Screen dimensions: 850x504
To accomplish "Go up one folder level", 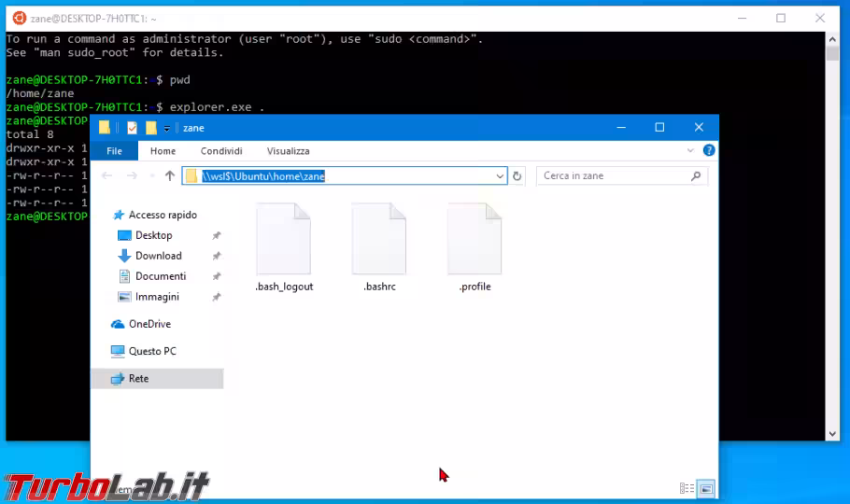I will coord(170,175).
